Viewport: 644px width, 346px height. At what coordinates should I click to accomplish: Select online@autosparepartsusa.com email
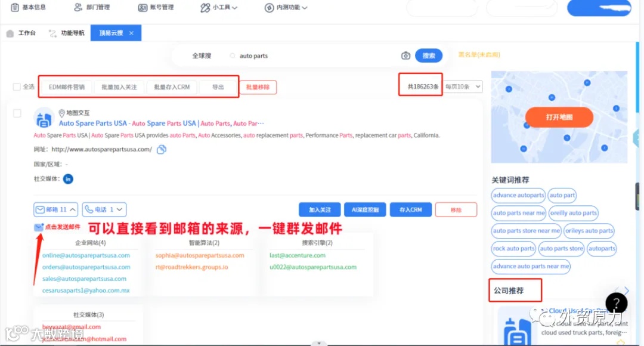click(86, 255)
